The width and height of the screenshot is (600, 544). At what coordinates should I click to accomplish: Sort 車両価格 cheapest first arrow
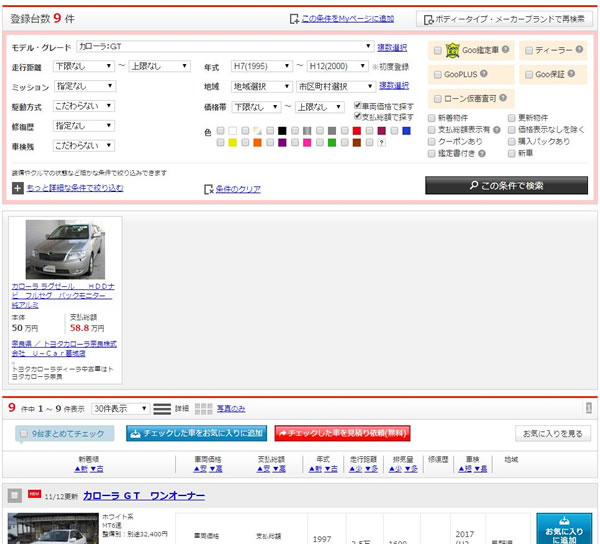pyautogui.click(x=200, y=469)
